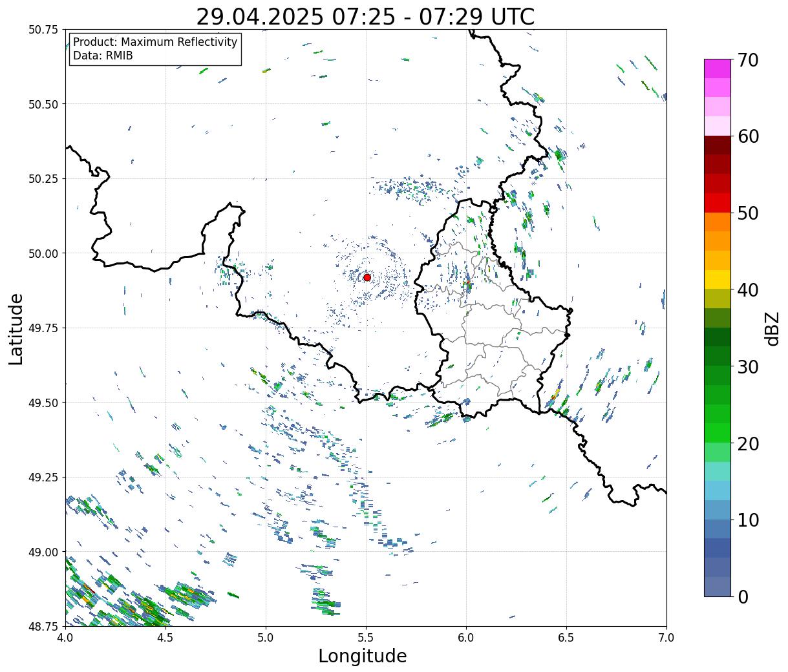Click latitude tick label 49.50
Image resolution: width=788 pixels, height=672 pixels.
[x=43, y=403]
